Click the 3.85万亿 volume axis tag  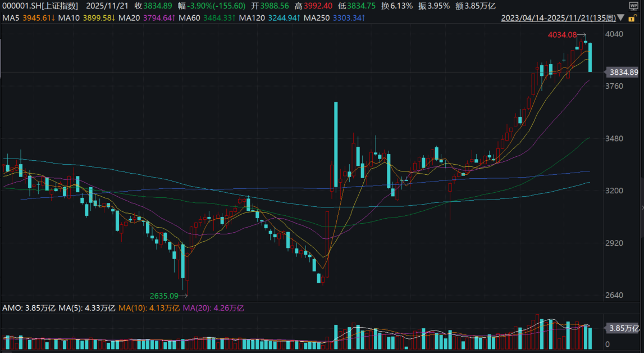pos(624,328)
